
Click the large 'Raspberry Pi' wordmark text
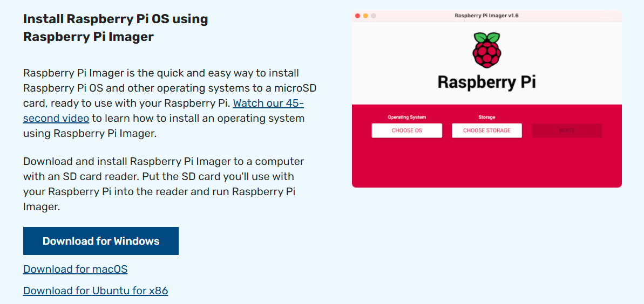click(486, 82)
